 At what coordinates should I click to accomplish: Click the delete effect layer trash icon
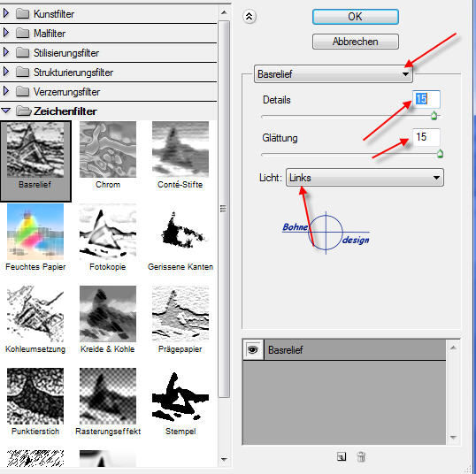(361, 456)
